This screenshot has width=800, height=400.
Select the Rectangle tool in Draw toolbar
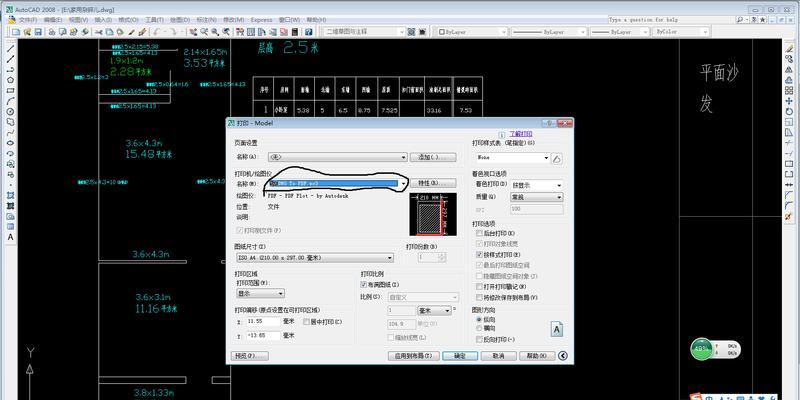point(10,91)
